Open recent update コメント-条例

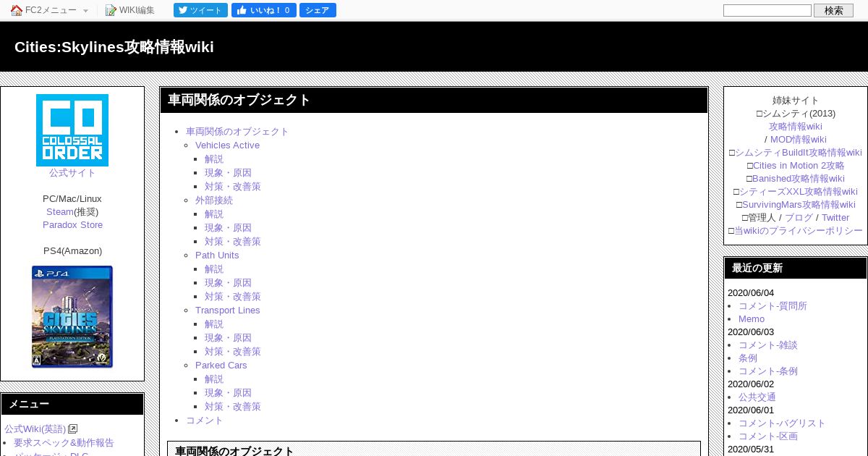pos(768,371)
